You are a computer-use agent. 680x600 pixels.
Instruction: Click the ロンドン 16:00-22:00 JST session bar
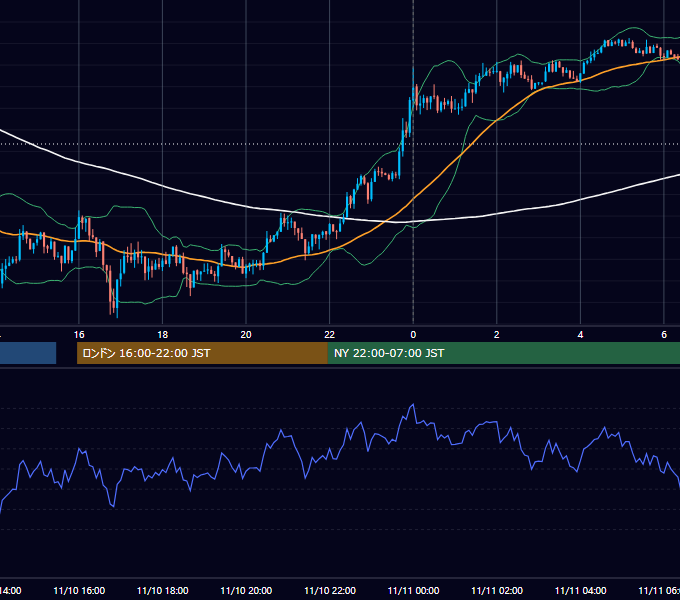[202, 353]
